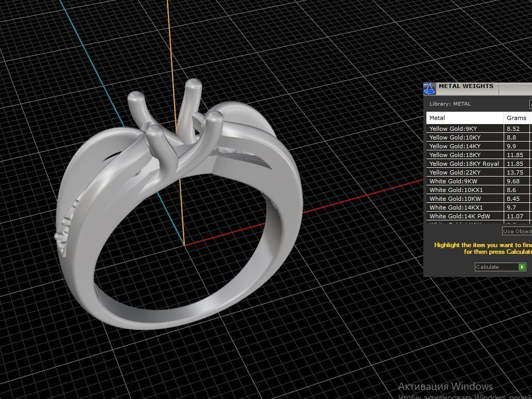Select the Yellow Gold:9KY row
The width and height of the screenshot is (532, 399).
point(479,129)
